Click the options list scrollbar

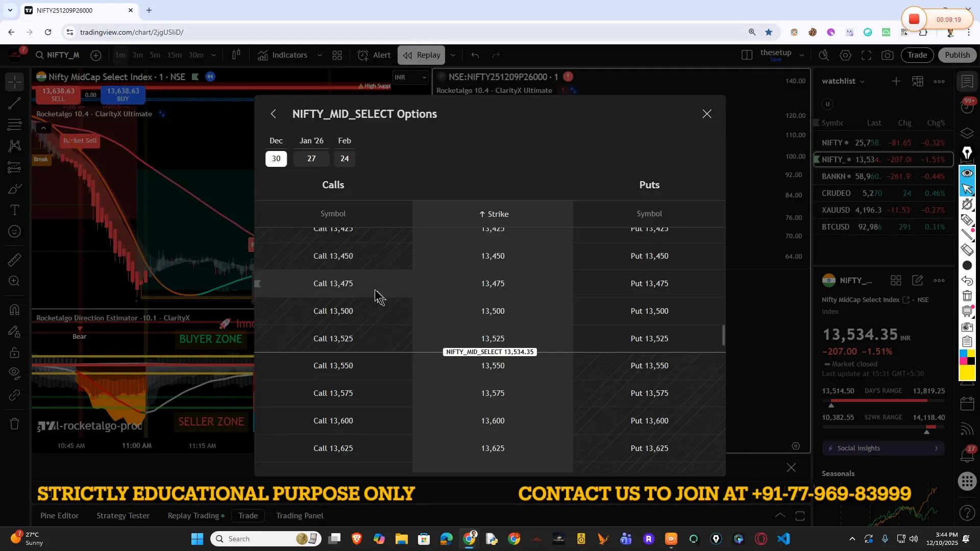(x=724, y=335)
